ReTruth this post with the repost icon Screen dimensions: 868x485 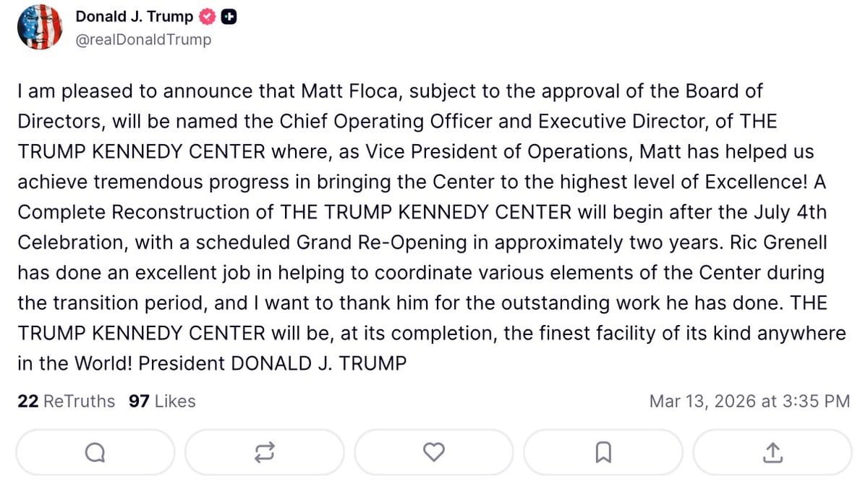[264, 452]
